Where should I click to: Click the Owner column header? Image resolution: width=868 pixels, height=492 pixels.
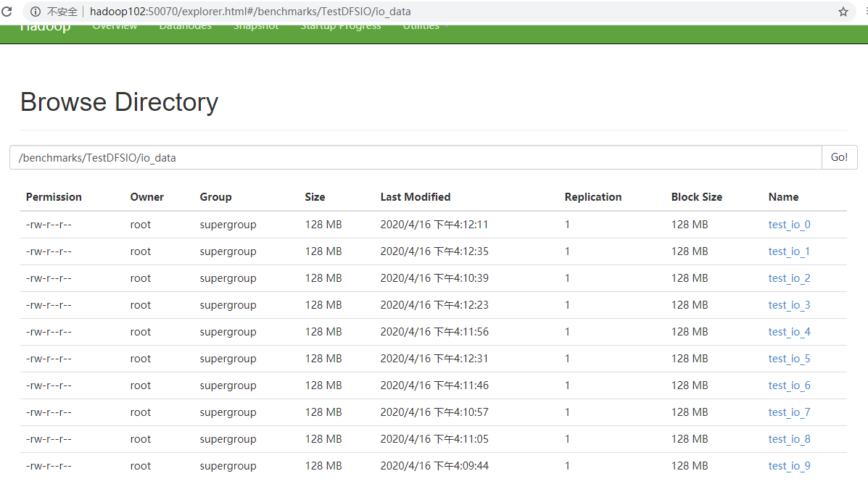click(x=146, y=197)
